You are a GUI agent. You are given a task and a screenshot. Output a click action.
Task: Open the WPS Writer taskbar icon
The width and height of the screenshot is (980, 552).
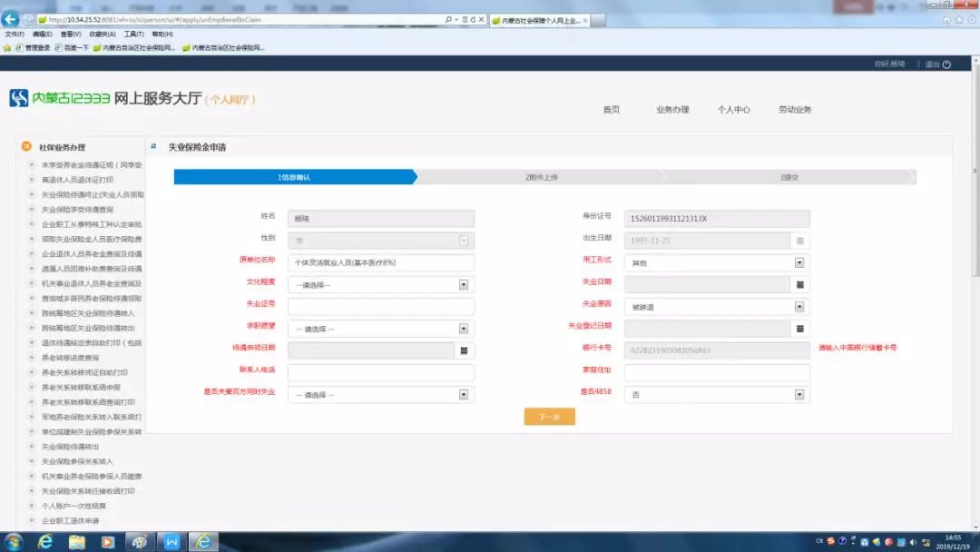point(170,542)
